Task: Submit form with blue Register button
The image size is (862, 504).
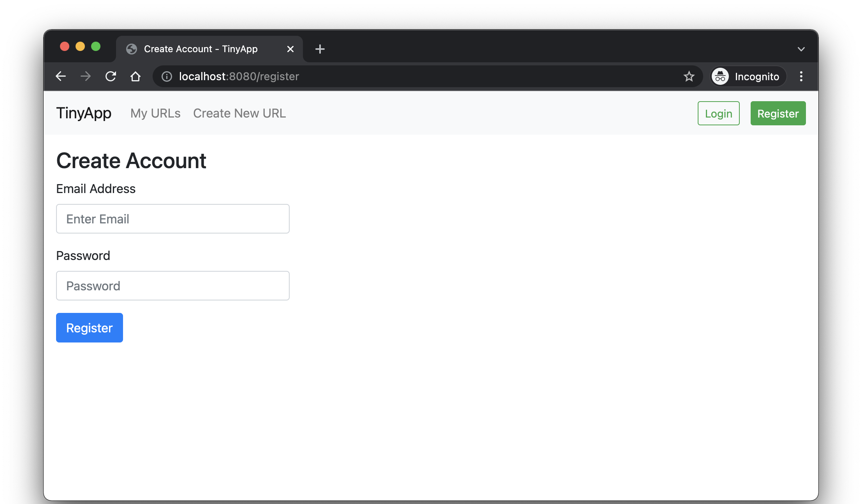Action: (89, 328)
